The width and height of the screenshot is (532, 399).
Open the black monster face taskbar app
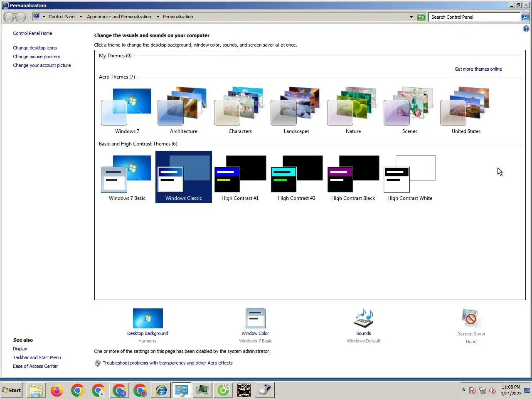pos(244,390)
